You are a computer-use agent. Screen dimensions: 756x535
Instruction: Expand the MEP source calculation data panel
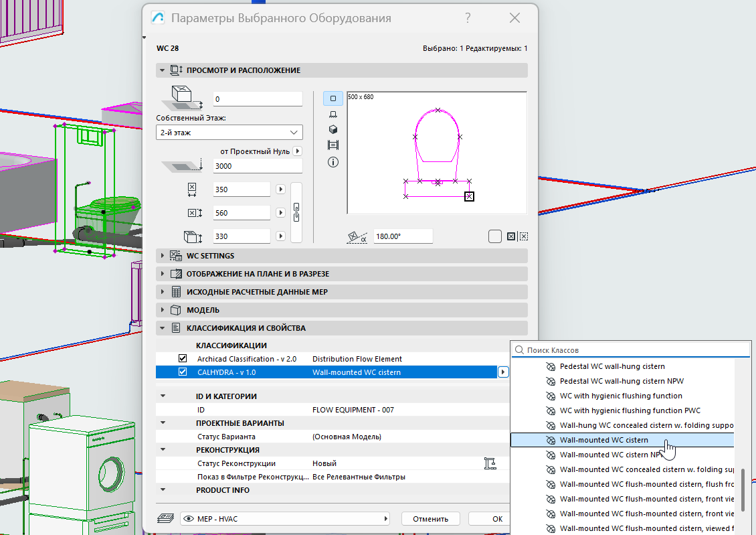[x=163, y=292]
